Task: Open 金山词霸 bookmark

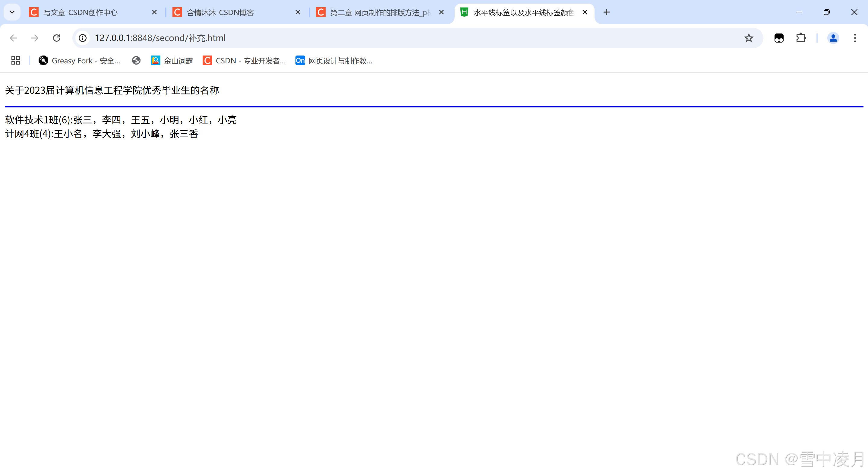Action: [x=172, y=61]
